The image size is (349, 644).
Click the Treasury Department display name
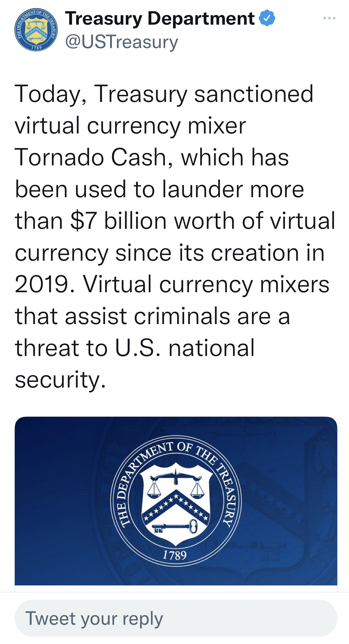click(x=160, y=18)
